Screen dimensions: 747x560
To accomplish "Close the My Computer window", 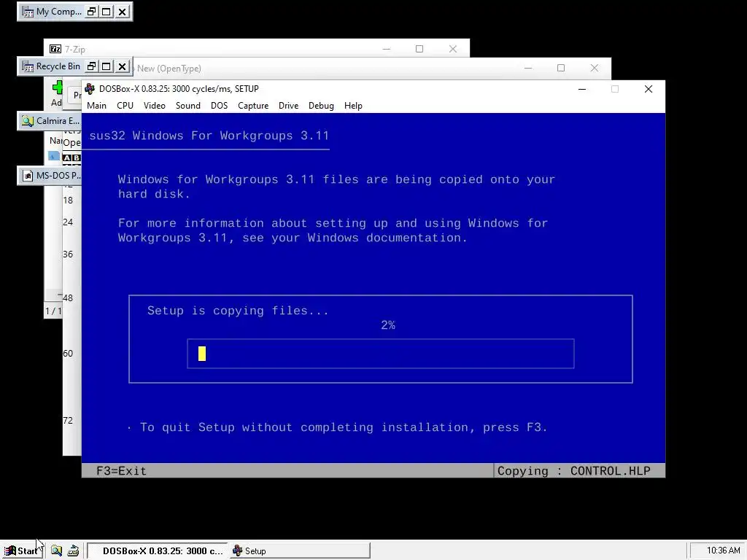I will click(123, 12).
